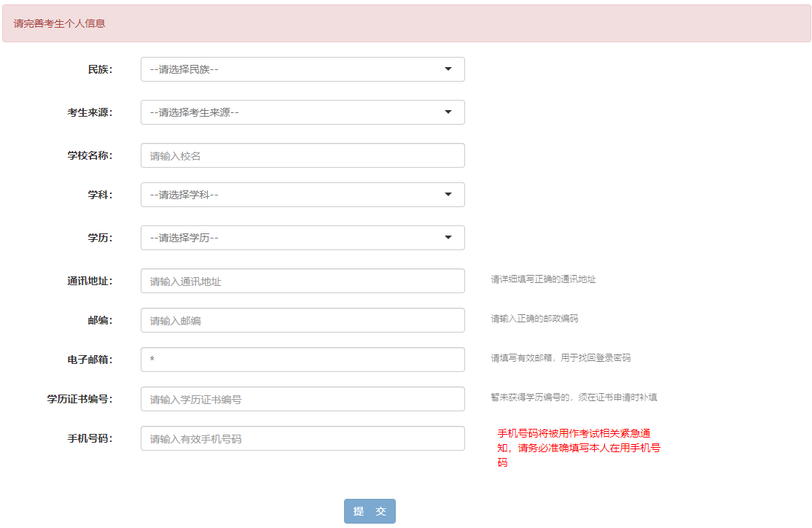Image resolution: width=812 pixels, height=528 pixels.
Task: Click the 电子邮箱 field label
Action: coord(90,360)
